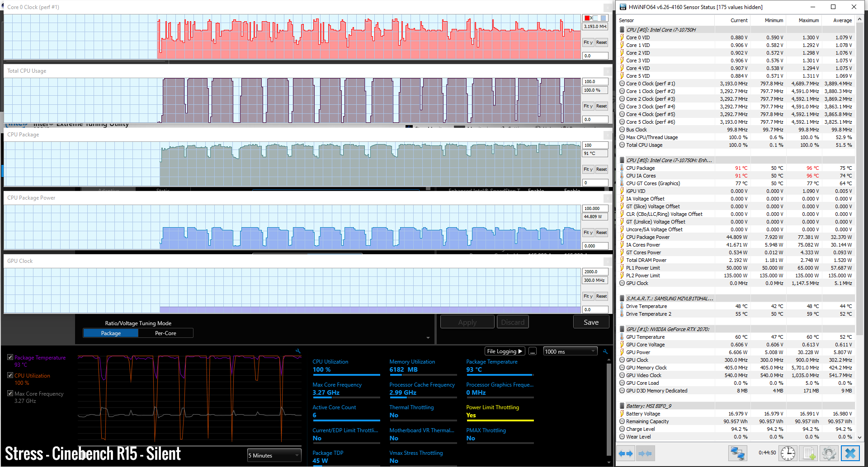Collapse the CPU Enhanced sensor group
Image resolution: width=868 pixels, height=467 pixels.
click(622, 160)
